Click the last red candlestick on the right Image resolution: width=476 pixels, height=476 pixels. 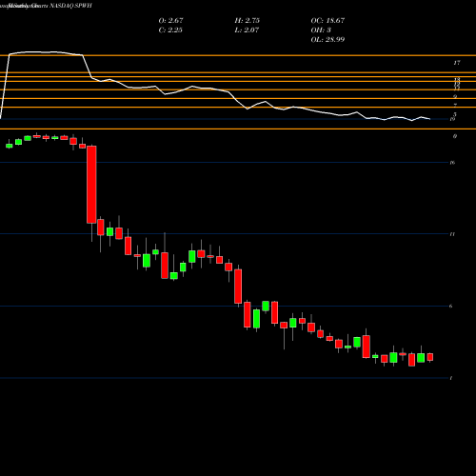tap(430, 357)
